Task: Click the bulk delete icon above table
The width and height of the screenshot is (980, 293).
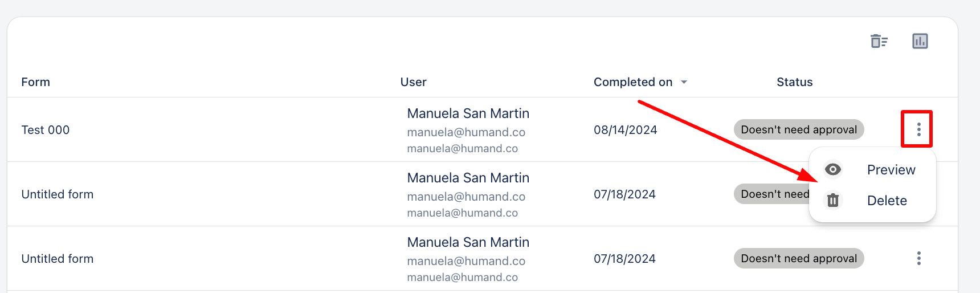Action: (879, 41)
